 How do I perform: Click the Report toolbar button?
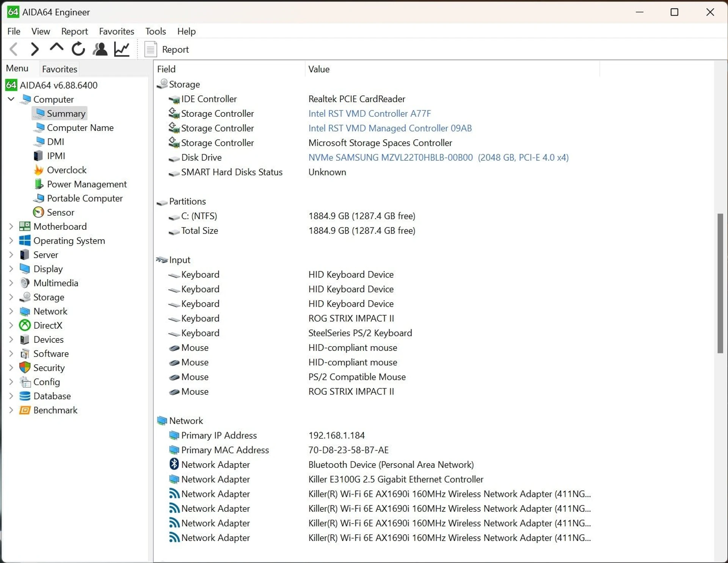(167, 49)
